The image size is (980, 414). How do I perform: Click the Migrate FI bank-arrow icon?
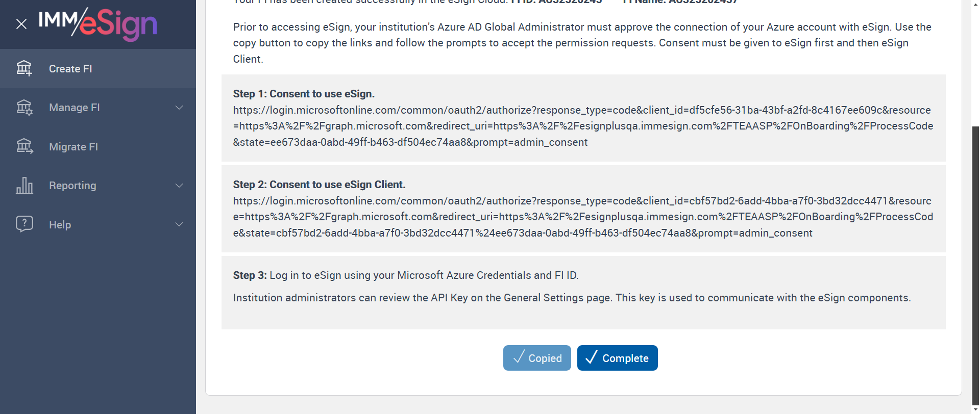click(x=24, y=147)
